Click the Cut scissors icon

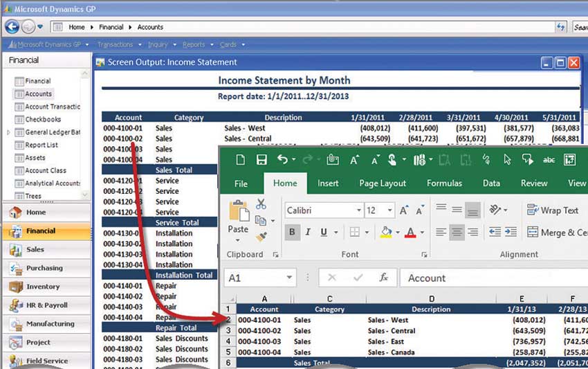tap(261, 204)
